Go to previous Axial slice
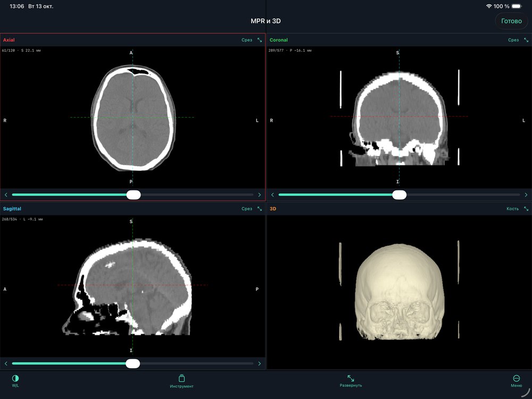The width and height of the screenshot is (532, 399). click(x=6, y=195)
